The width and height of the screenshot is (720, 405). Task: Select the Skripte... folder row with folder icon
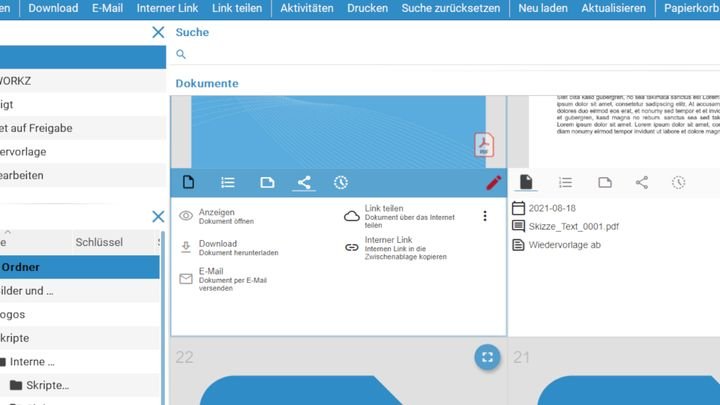coord(79,385)
